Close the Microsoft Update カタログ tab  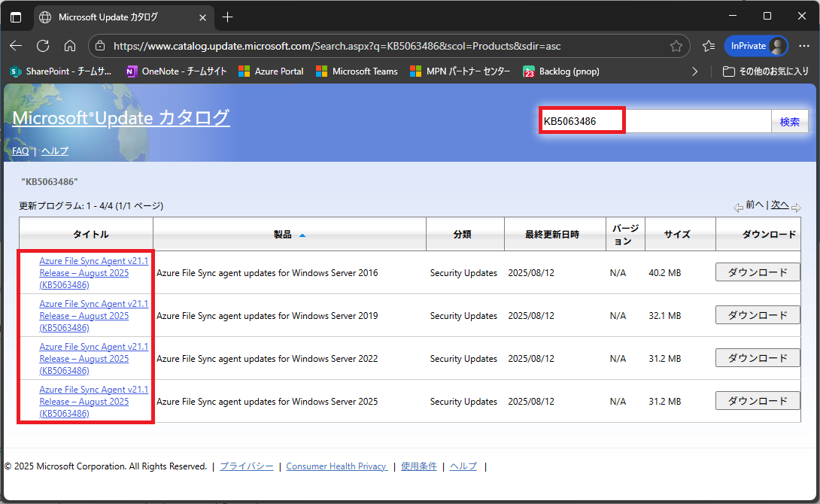202,18
